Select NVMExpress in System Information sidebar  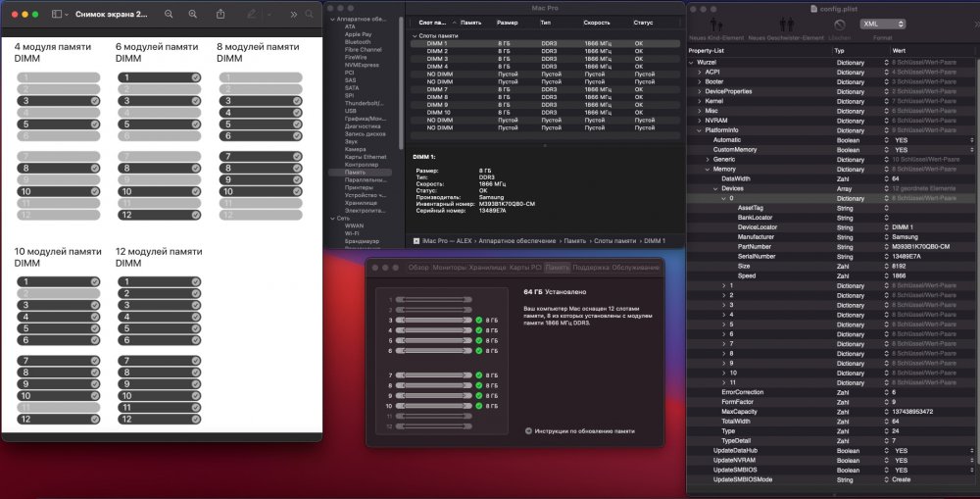(362, 65)
